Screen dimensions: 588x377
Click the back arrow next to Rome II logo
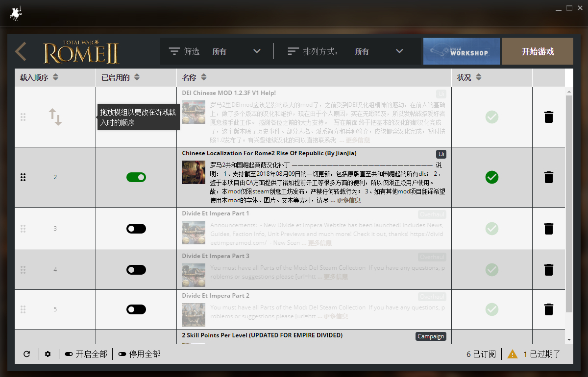[21, 51]
